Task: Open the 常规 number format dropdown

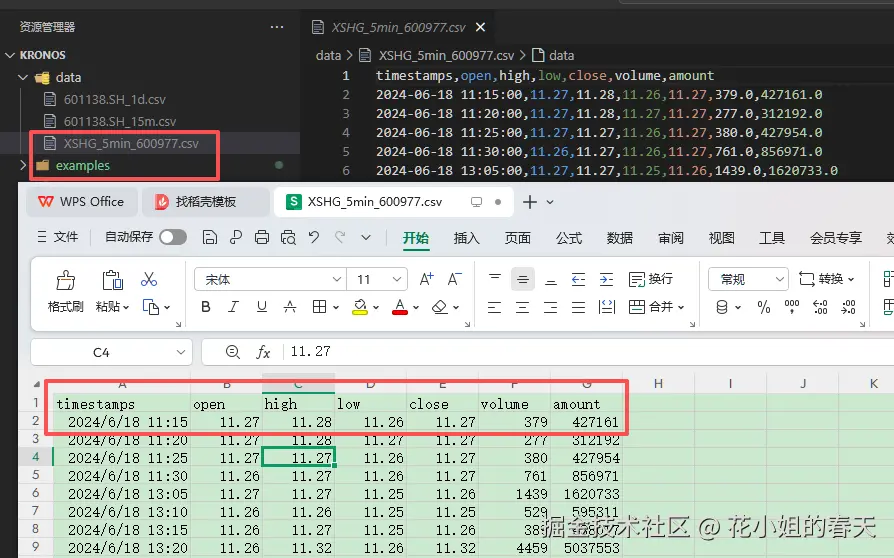Action: coord(748,279)
